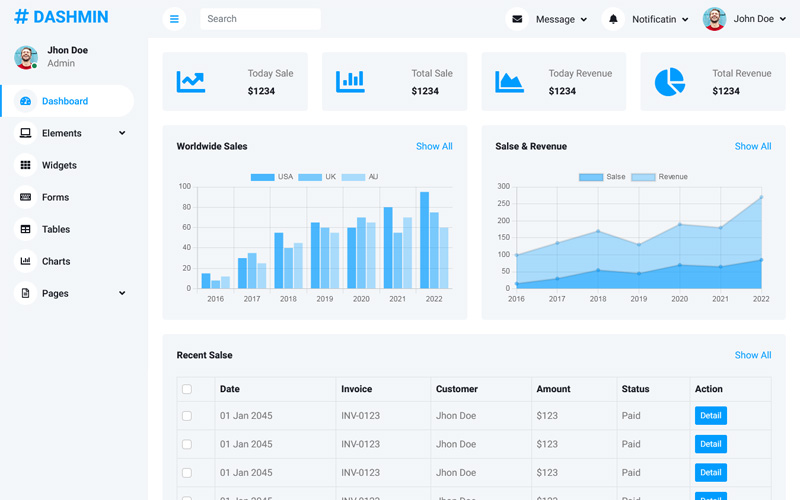
Task: Click the envelope Message icon
Action: point(517,19)
